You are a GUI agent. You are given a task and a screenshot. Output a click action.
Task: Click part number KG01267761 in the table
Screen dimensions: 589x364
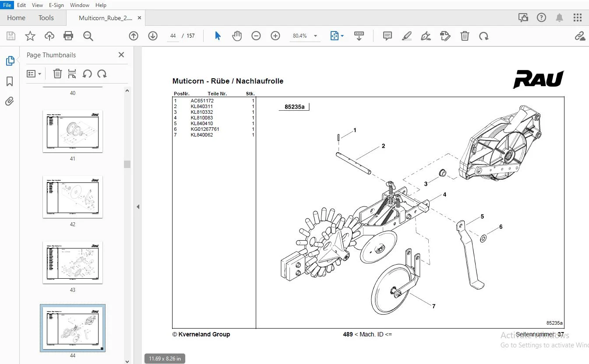205,129
